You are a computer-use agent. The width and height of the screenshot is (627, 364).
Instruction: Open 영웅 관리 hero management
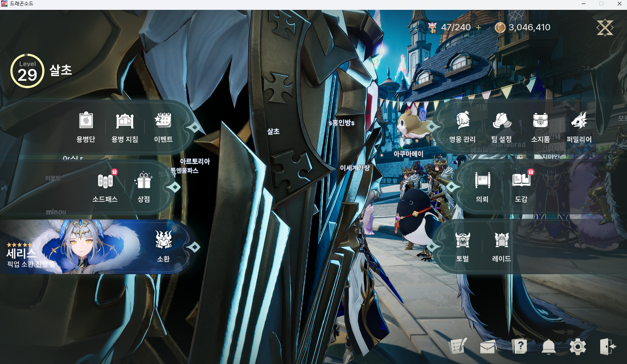coord(463,121)
